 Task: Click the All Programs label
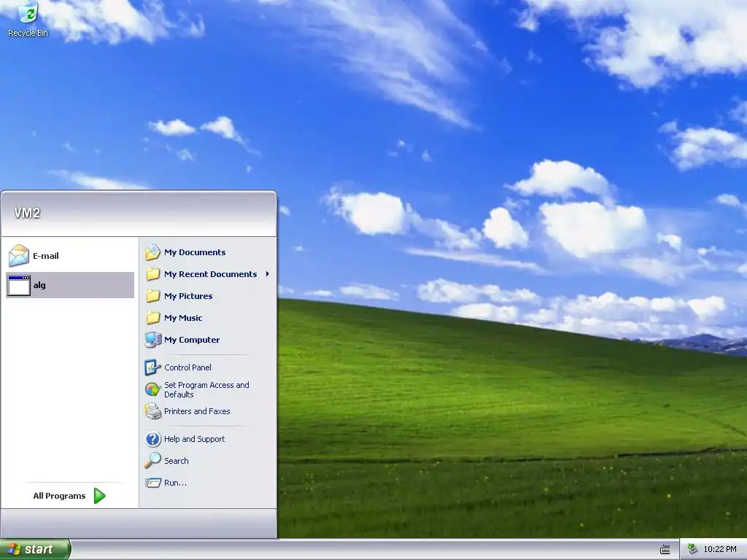pos(59,496)
